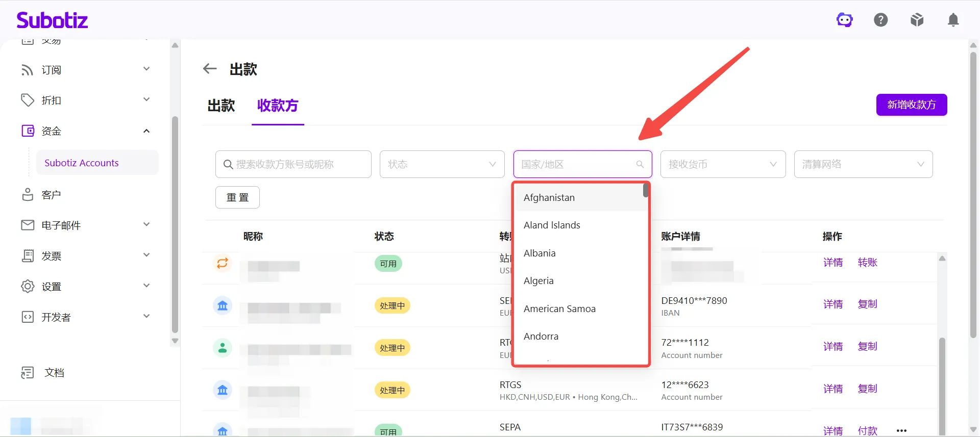The image size is (980, 437).
Task: Expand the 折扣 menu chevron
Action: pyautogui.click(x=146, y=99)
